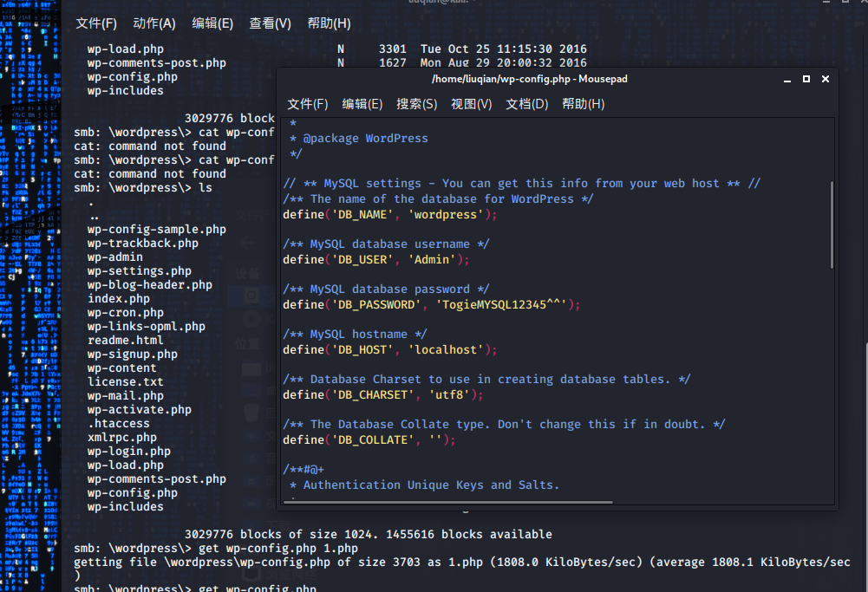Open terminal 编辑(E) menu

[x=212, y=23]
